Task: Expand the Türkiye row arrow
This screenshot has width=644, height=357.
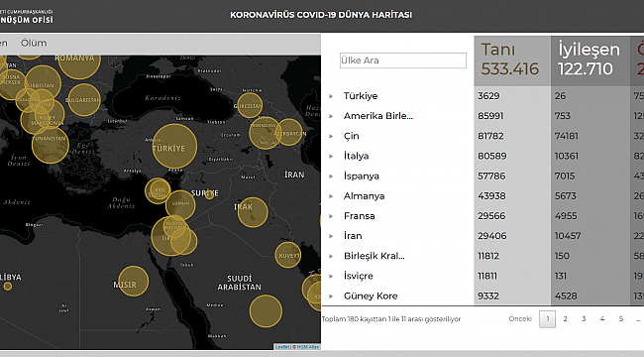Action: coord(331,96)
